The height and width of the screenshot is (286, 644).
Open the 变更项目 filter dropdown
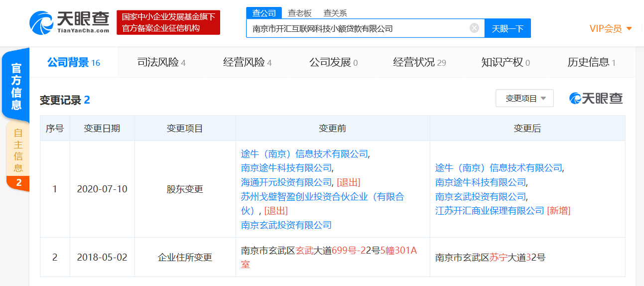click(x=524, y=99)
